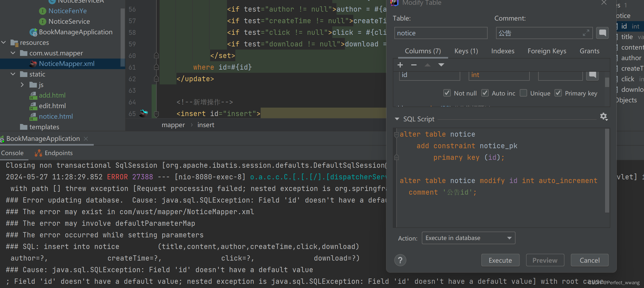Screen dimensions: 644x288
Task: Collapse the SQL Script section
Action: point(397,119)
